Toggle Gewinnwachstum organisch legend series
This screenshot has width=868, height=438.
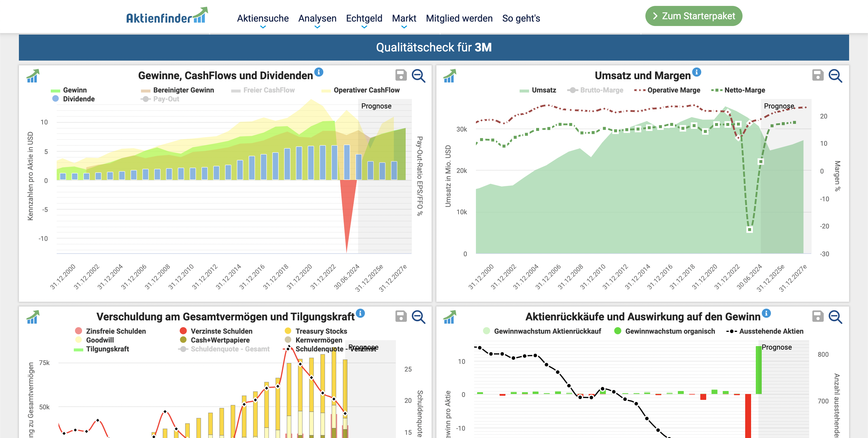(x=665, y=331)
